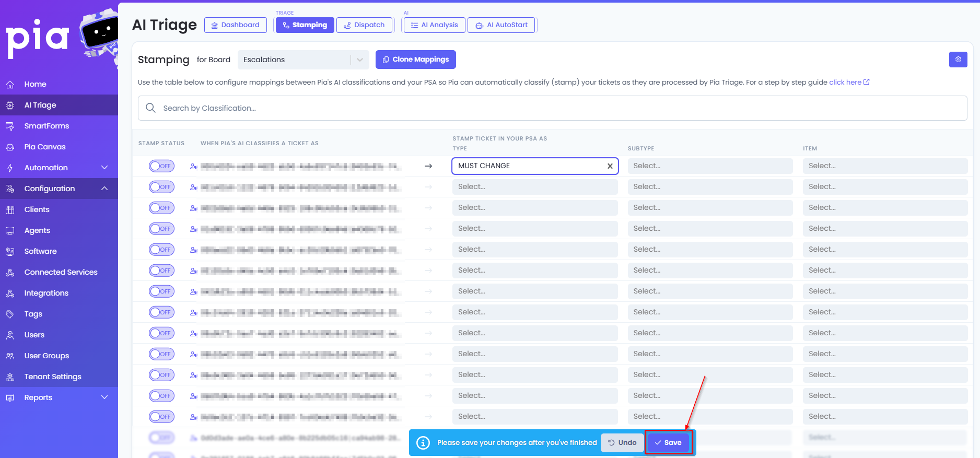Screen dimensions: 980x458
Task: Toggle the second row stamp status switch
Action: click(x=161, y=187)
